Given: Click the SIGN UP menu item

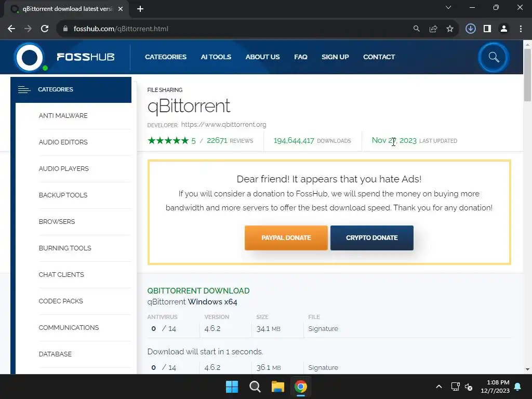Looking at the screenshot, I should tap(335, 57).
